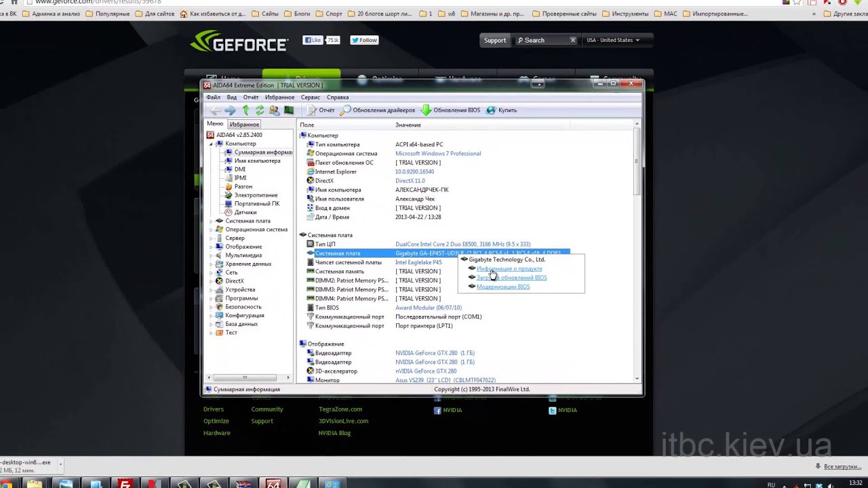Click the Значение column header
Screen dimensions: 868x488
click(481, 125)
